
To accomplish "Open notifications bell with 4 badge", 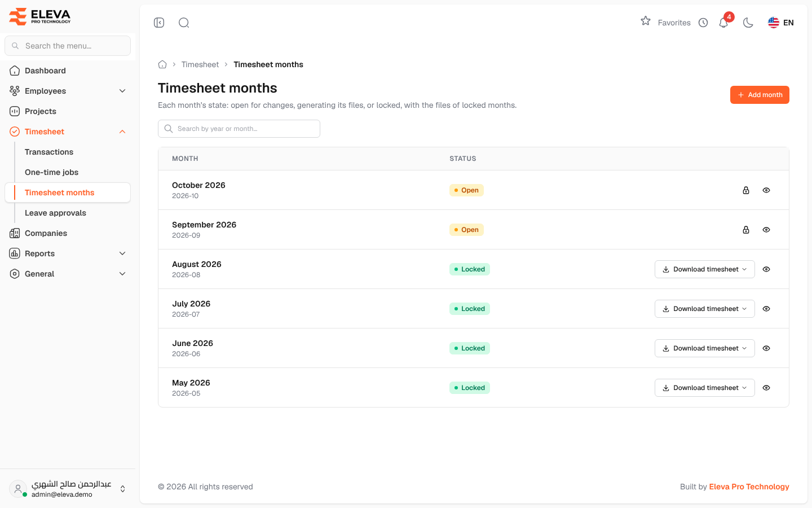I will [x=724, y=21].
